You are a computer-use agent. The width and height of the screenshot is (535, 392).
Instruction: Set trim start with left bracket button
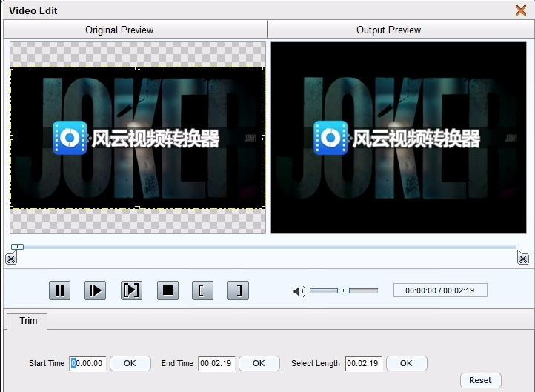(203, 290)
